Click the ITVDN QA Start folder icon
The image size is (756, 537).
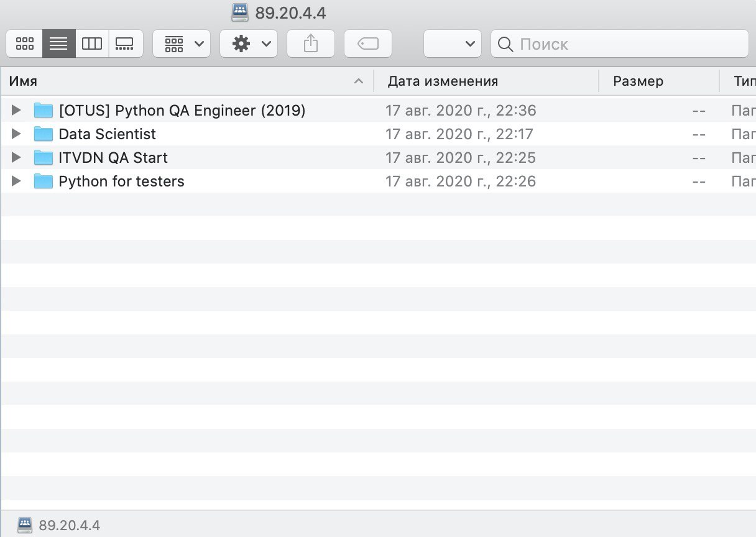(44, 157)
